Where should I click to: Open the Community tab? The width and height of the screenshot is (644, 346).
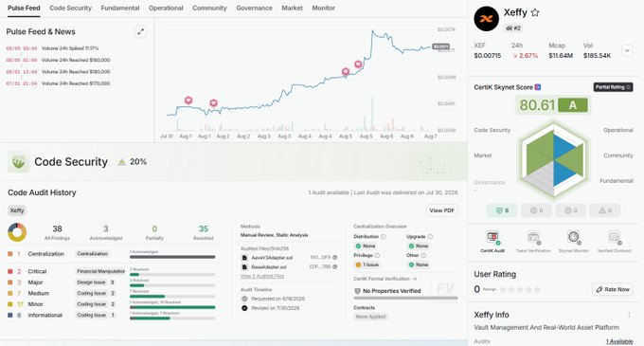pyautogui.click(x=209, y=8)
